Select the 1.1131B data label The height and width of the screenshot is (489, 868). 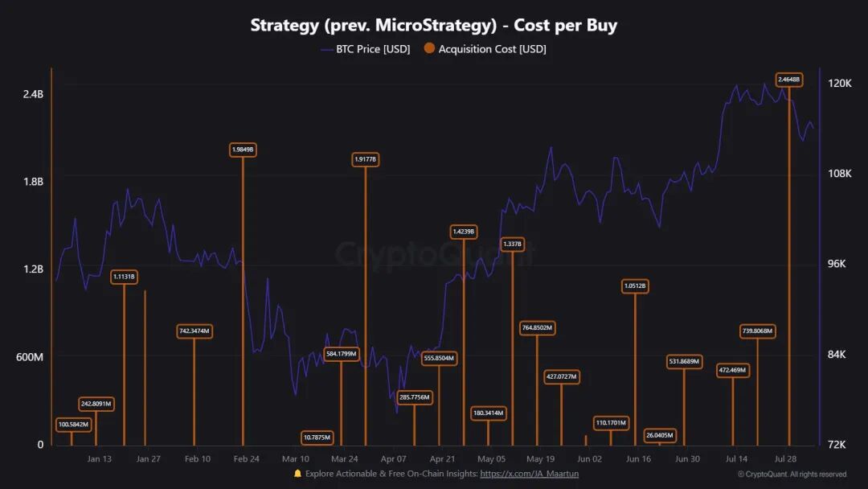point(124,277)
